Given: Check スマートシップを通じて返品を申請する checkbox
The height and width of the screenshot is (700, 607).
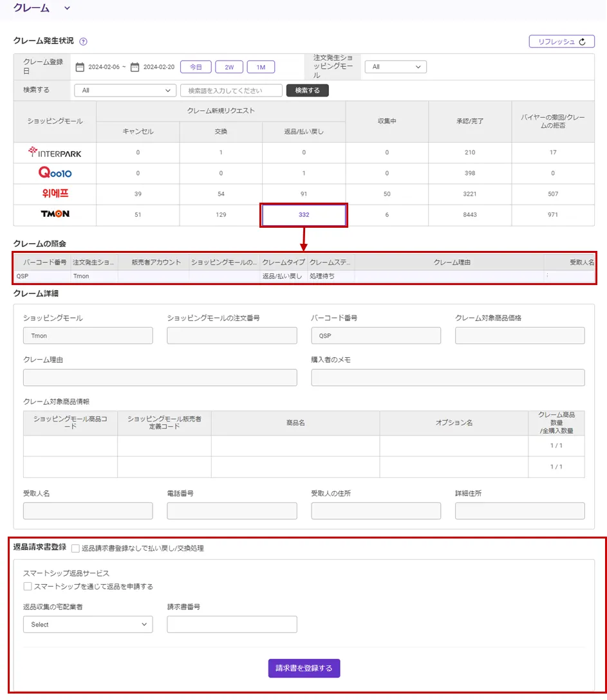Looking at the screenshot, I should [28, 587].
